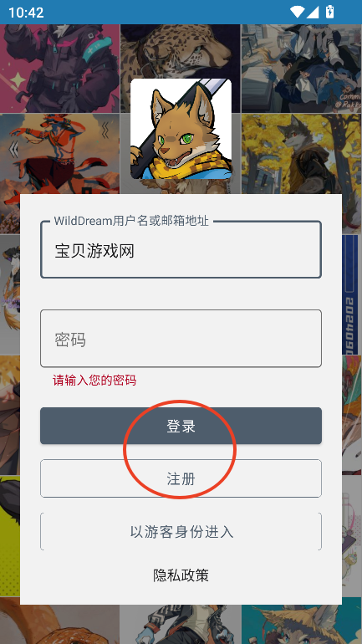Tap the cellular signal icon
This screenshot has width=362, height=644.
(313, 12)
